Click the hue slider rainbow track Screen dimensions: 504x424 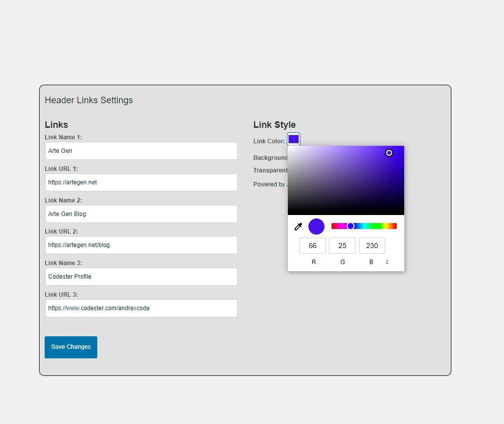tap(364, 226)
